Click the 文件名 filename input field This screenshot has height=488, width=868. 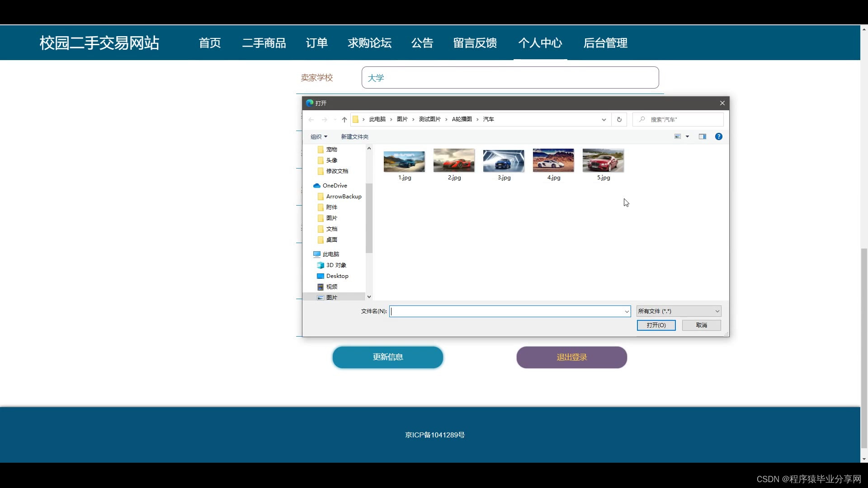(x=506, y=311)
